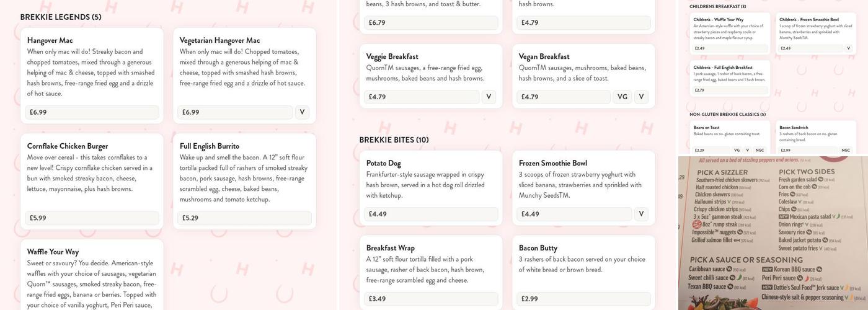
Task: Expand the Brekkie Bites (10) section heading
Action: pos(394,139)
